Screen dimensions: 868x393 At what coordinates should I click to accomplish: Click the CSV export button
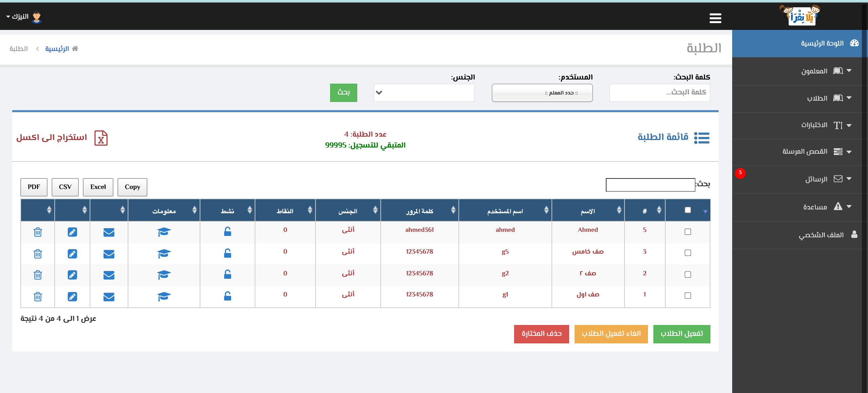(x=65, y=187)
